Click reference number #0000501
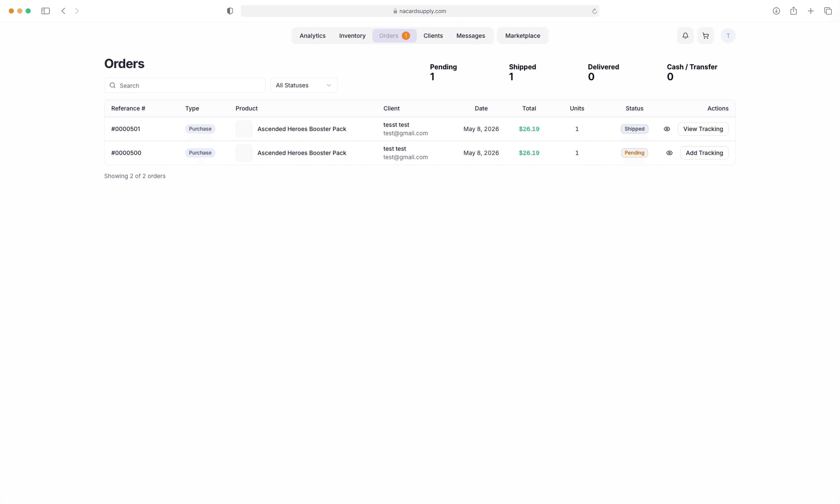 pos(126,129)
